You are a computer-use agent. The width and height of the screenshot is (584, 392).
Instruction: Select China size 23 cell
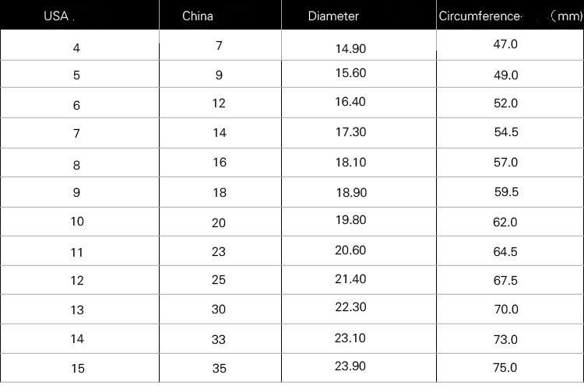coord(219,251)
